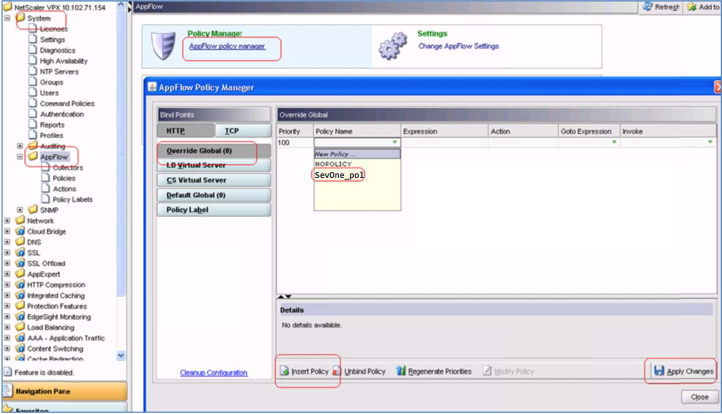The image size is (722, 414).
Task: Click the Refresh toolbar button
Action: coord(661,7)
